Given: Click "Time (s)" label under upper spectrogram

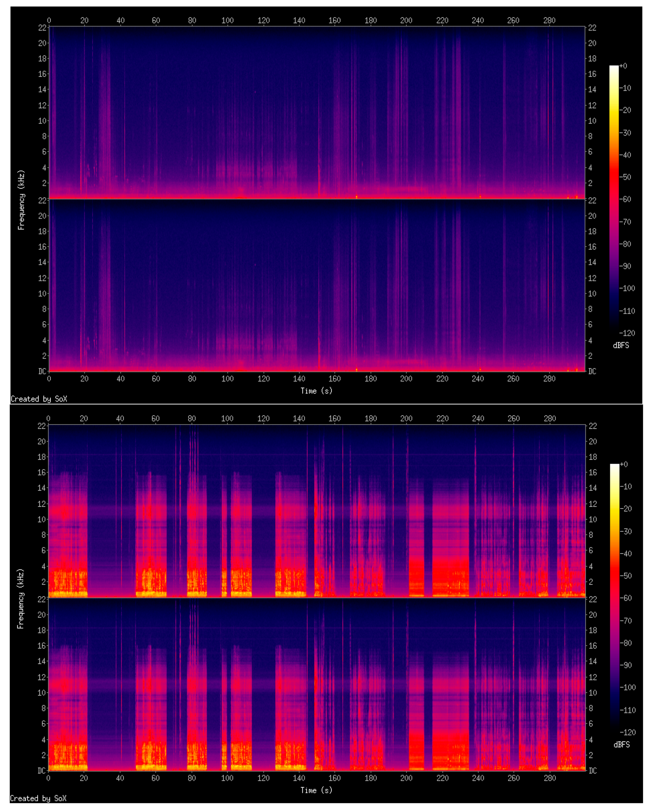Looking at the screenshot, I should 316,391.
